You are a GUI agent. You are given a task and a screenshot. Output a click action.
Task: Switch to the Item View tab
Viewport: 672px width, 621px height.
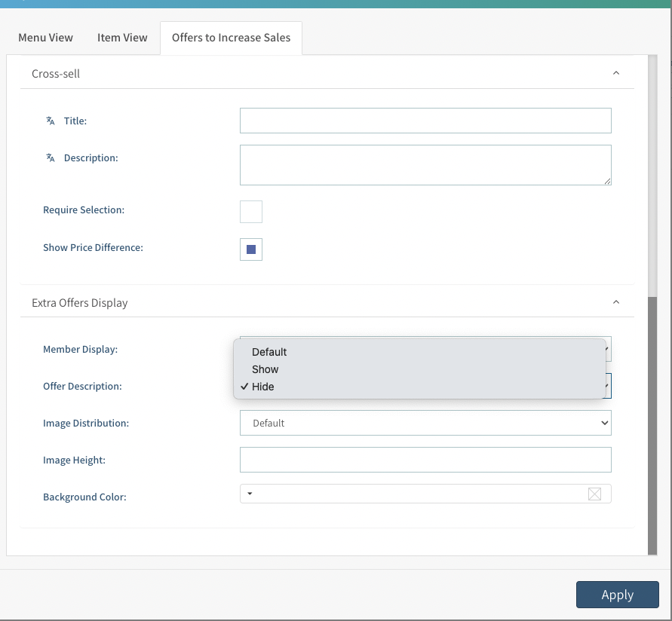[x=122, y=38]
